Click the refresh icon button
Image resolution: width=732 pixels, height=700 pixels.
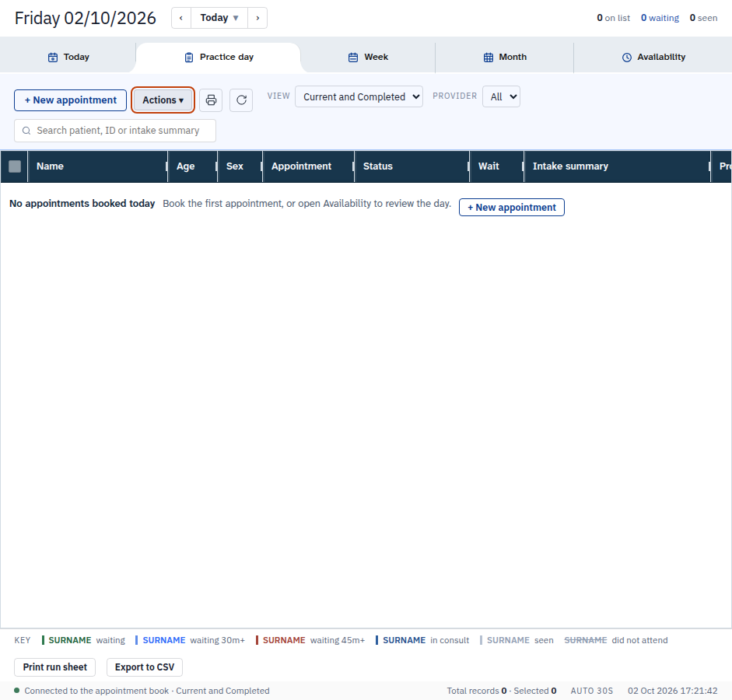point(241,100)
